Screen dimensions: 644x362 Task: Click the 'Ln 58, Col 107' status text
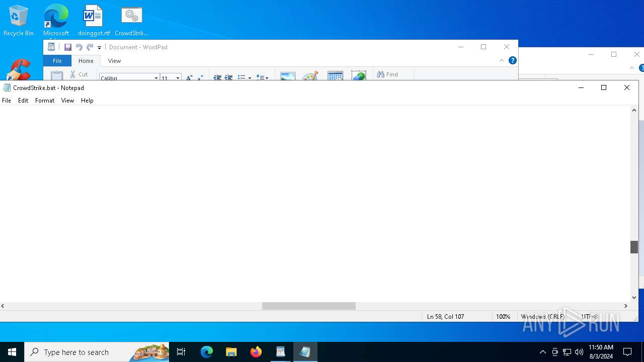[x=445, y=317]
